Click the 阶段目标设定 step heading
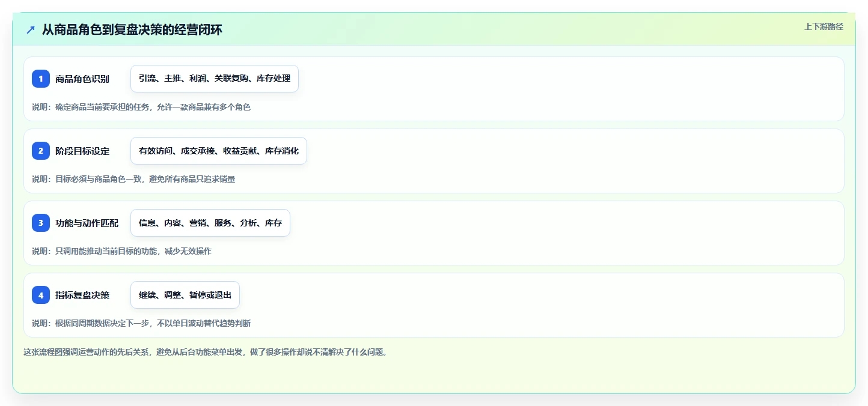868x406 pixels. point(82,151)
